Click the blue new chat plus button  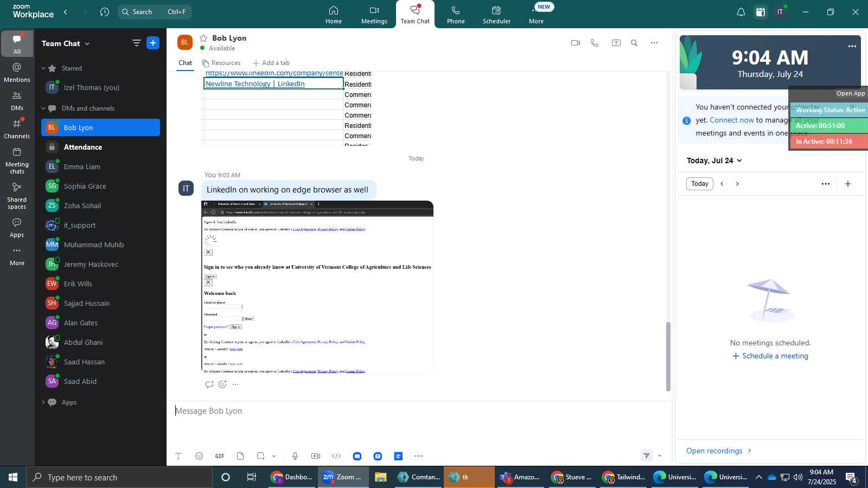pos(153,43)
